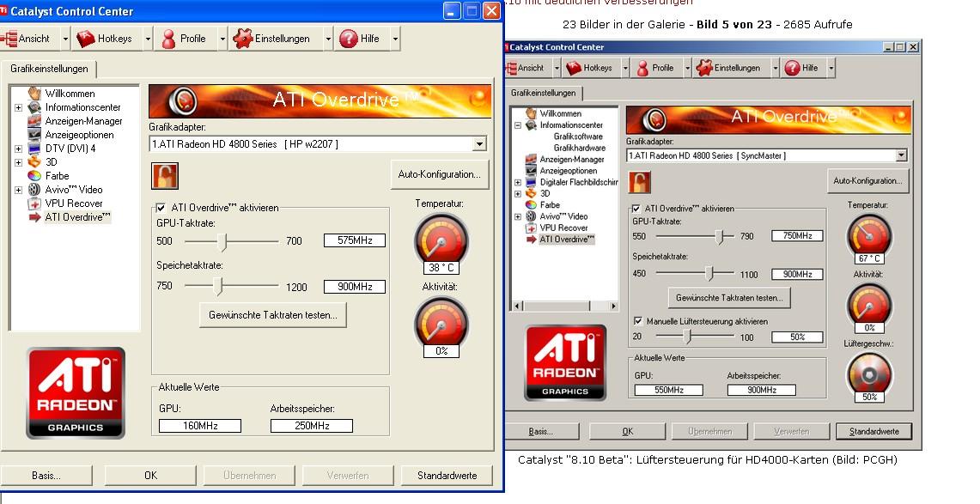980x504 pixels.
Task: Expand DTV (DVI) 4 node
Action: 18,149
